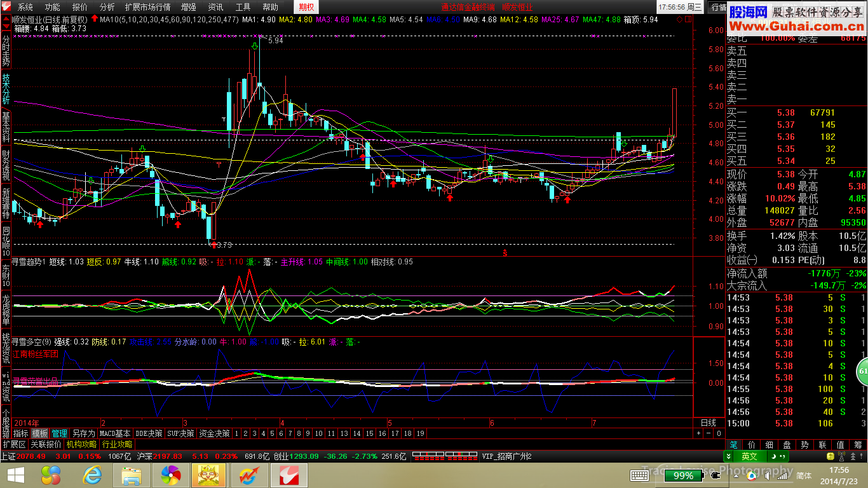Toggle 英文 input language mode
Viewport: 868px width, 488px height.
pyautogui.click(x=750, y=456)
